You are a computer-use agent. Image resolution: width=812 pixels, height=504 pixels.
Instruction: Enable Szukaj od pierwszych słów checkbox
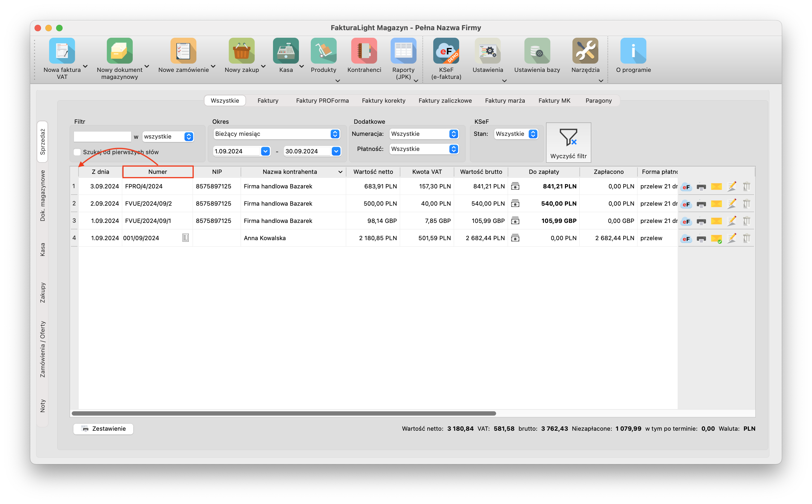(x=77, y=152)
